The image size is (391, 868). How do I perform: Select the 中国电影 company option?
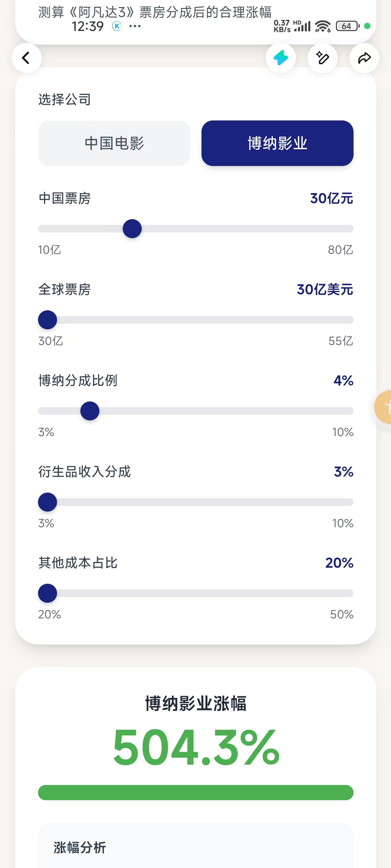[114, 143]
